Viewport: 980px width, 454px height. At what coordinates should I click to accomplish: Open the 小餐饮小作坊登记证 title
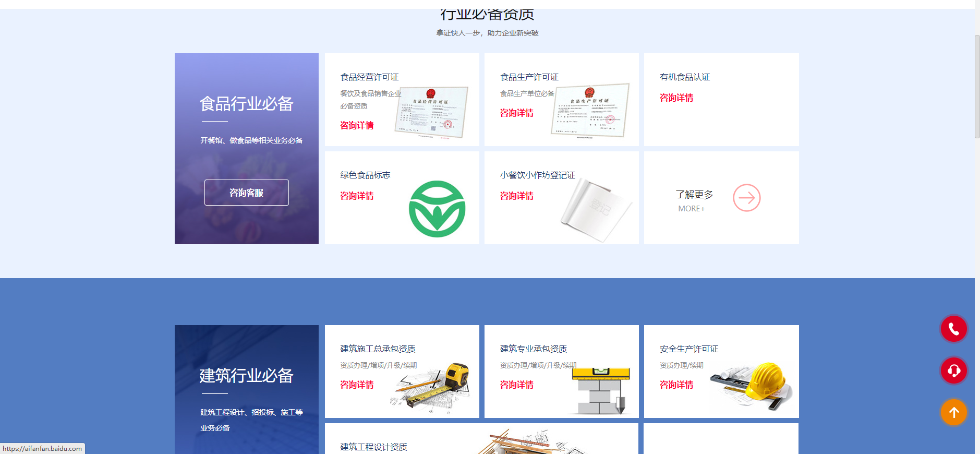click(x=537, y=175)
